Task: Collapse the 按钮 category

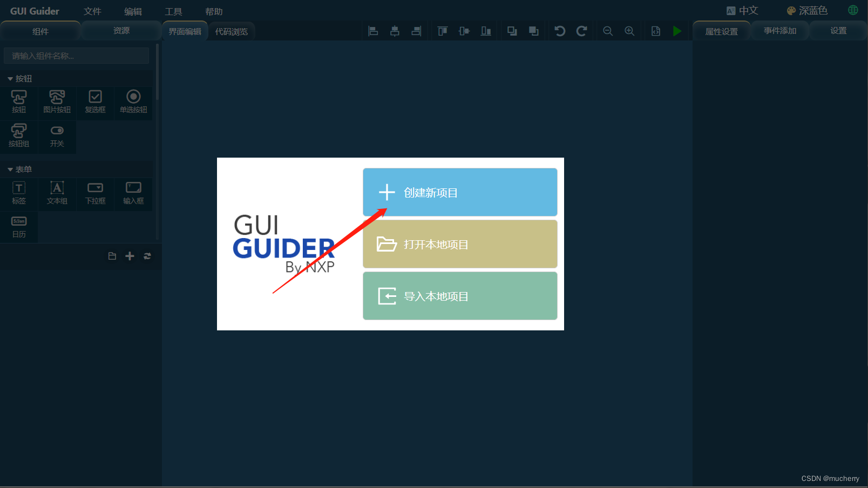Action: point(19,79)
